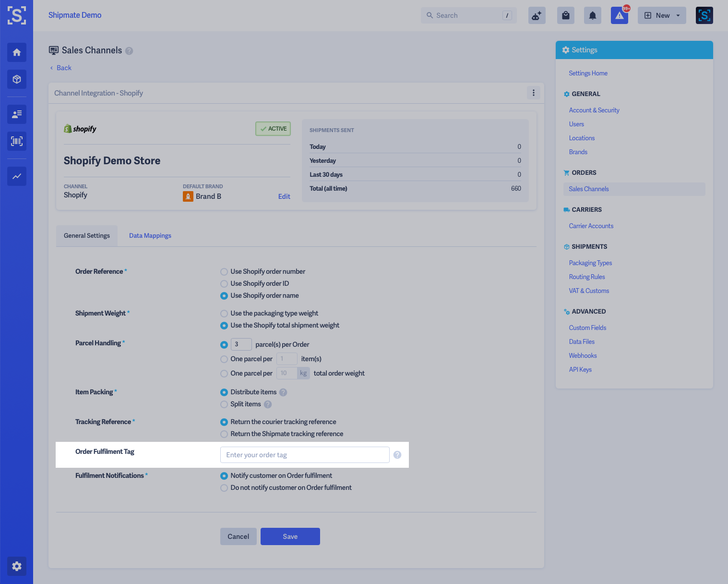Launch the AI assistant robot icon
Screen dimensions: 728x584
(x=537, y=15)
